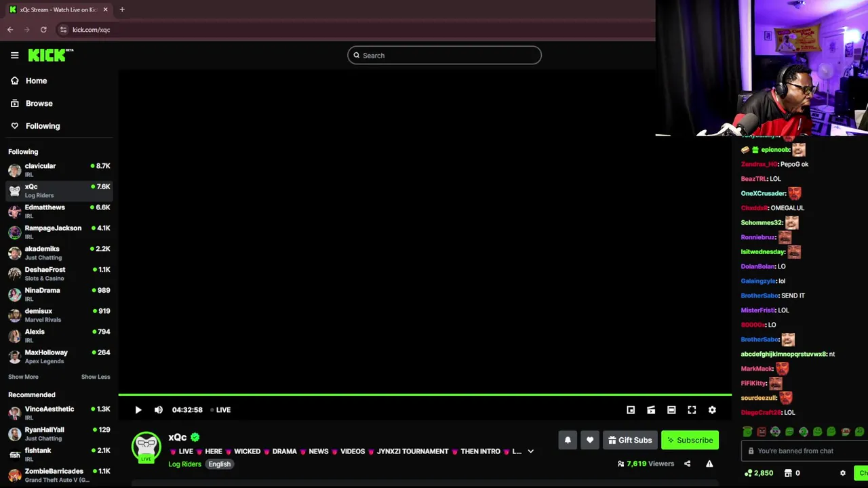
Task: Click the English language tag
Action: click(219, 464)
